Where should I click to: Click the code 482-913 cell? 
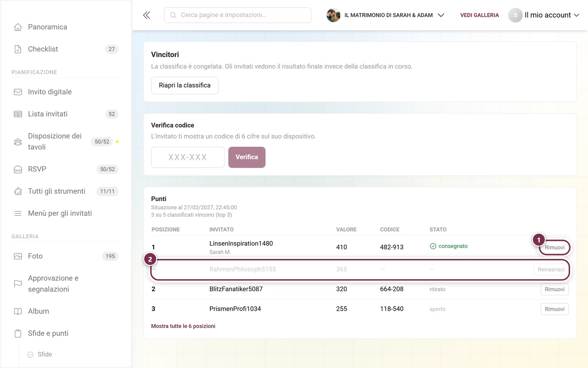pyautogui.click(x=392, y=247)
